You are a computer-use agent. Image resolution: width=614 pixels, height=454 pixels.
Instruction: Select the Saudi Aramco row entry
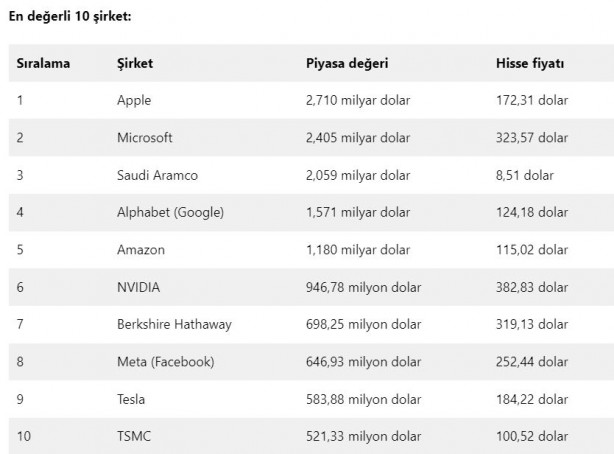pyautogui.click(x=157, y=175)
